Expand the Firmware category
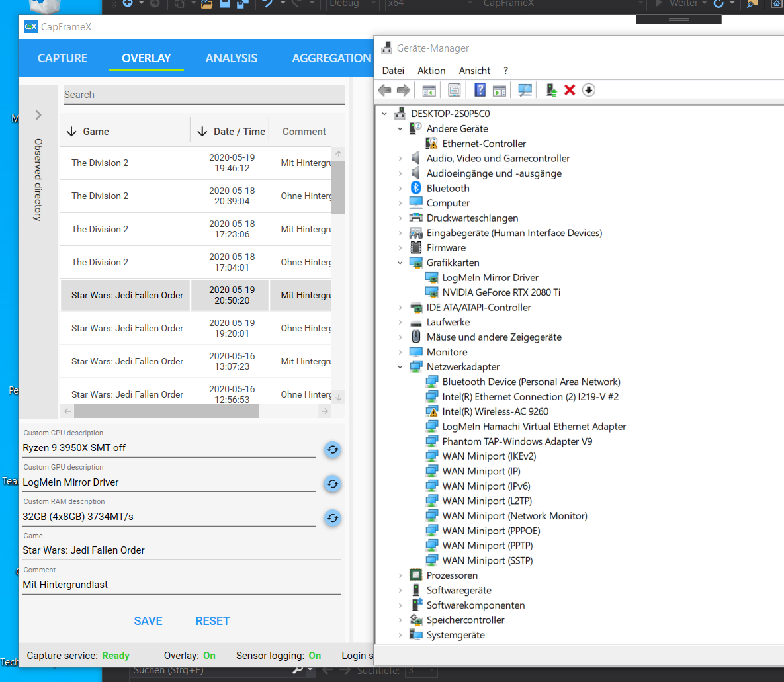The width and height of the screenshot is (784, 682). tap(400, 248)
